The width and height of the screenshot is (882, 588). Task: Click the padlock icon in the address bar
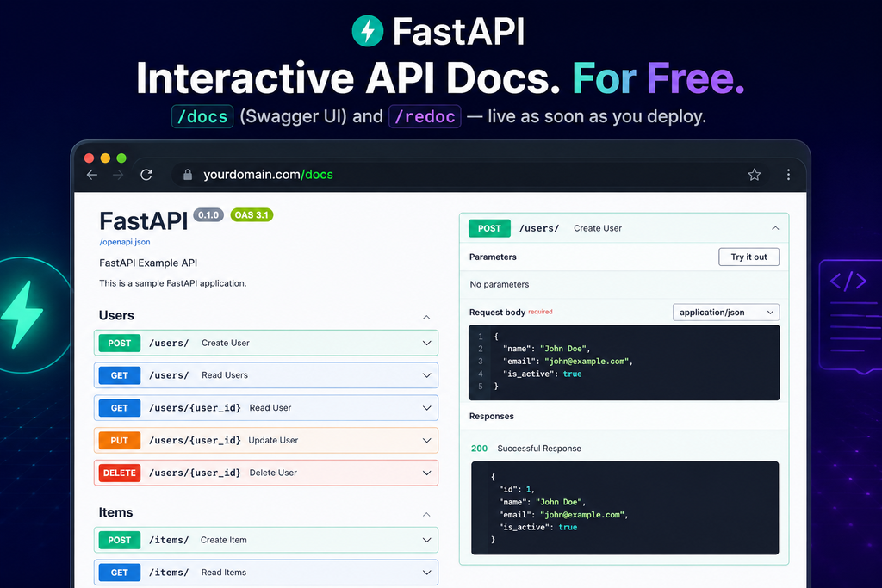(x=188, y=175)
